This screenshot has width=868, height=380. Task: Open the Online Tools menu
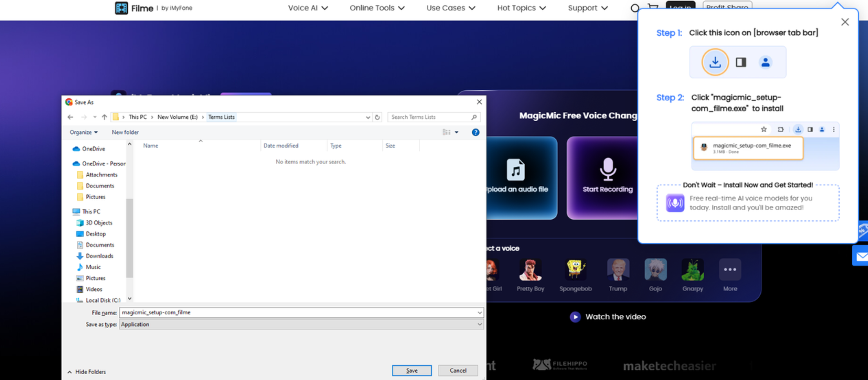coord(377,8)
